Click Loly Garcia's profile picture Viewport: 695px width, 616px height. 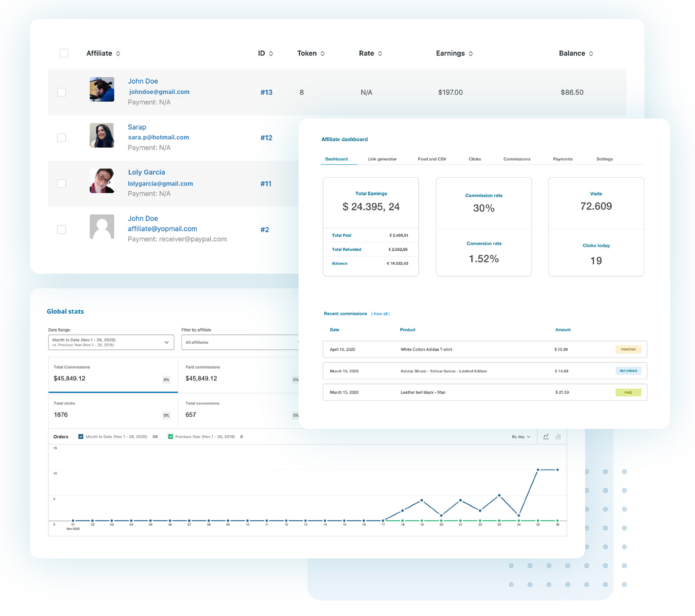pos(102,181)
